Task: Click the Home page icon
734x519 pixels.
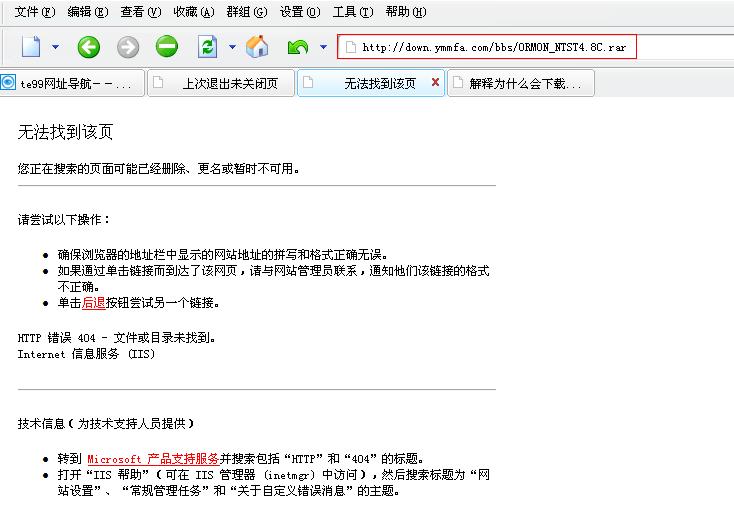Action: (x=257, y=47)
